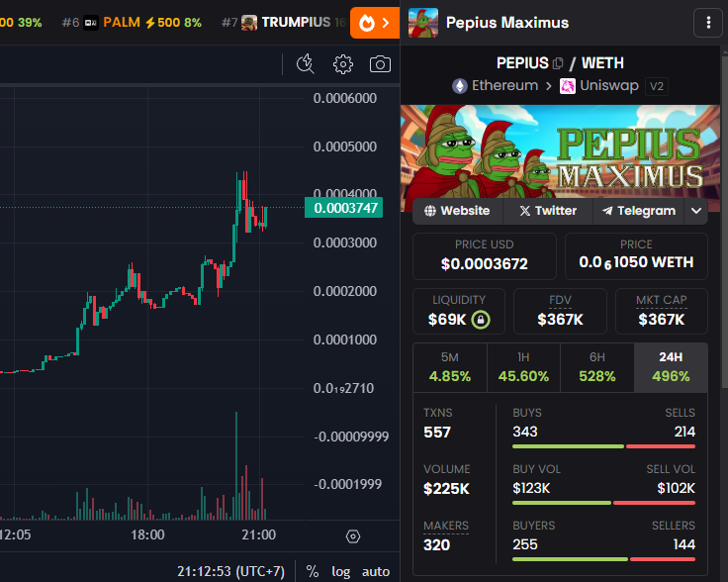Click the current price label 0.0003747
Viewport: 728px width, 582px height.
tap(343, 208)
